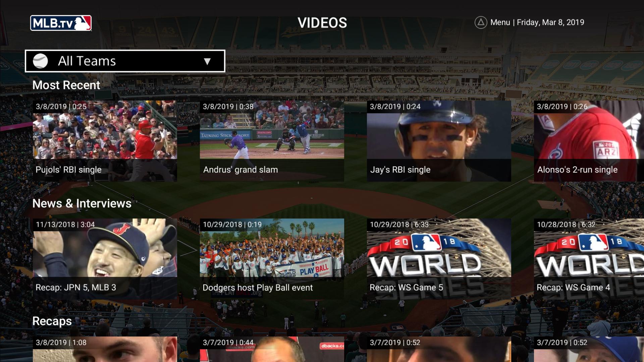The width and height of the screenshot is (644, 362).
Task: Click the Recaps section heading
Action: click(52, 321)
